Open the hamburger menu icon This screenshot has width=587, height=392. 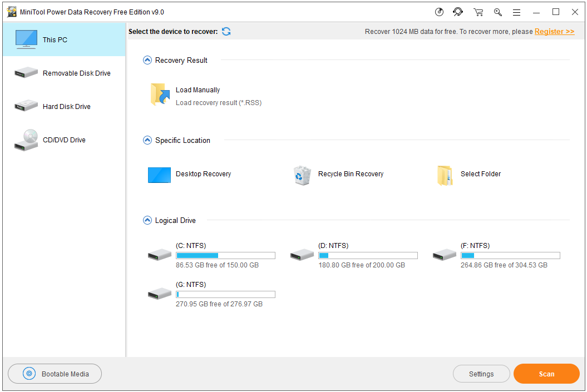[x=517, y=12]
